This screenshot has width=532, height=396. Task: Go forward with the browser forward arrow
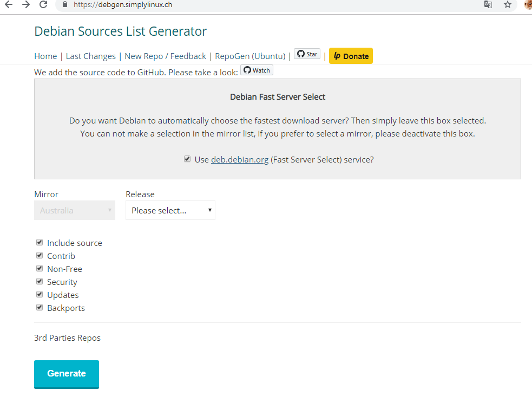pyautogui.click(x=26, y=4)
